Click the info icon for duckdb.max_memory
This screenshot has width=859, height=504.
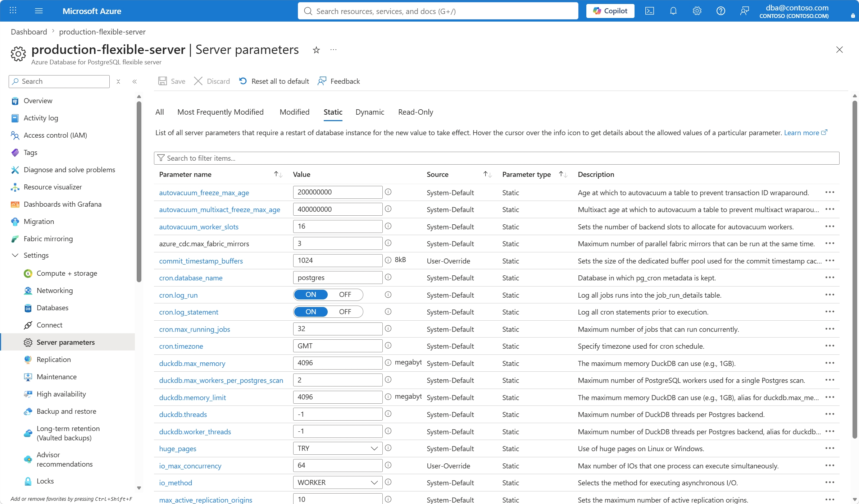pyautogui.click(x=388, y=363)
